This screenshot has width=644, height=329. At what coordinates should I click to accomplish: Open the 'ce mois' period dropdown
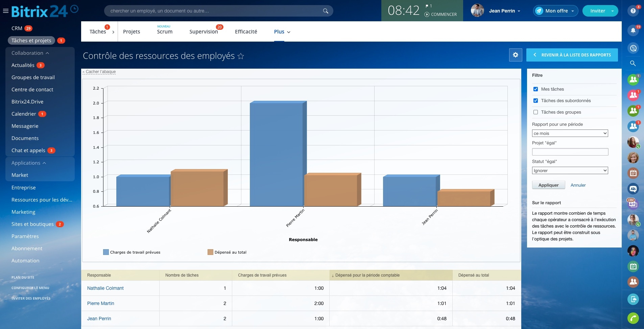[x=570, y=133]
